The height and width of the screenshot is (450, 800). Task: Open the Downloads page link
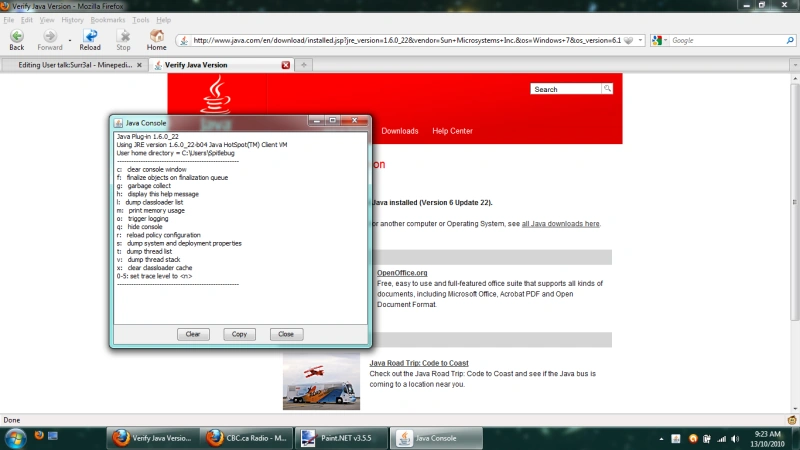click(x=399, y=131)
